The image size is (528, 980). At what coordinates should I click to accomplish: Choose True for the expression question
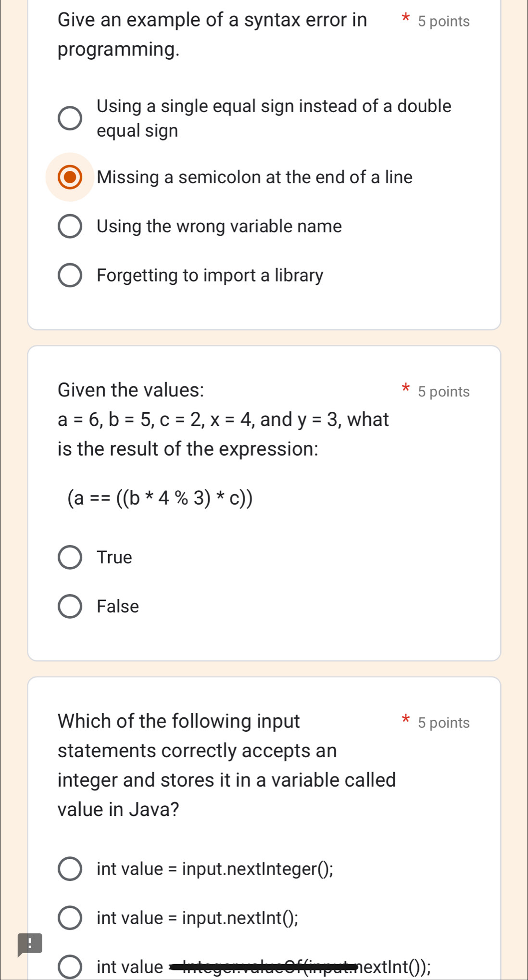click(x=70, y=558)
